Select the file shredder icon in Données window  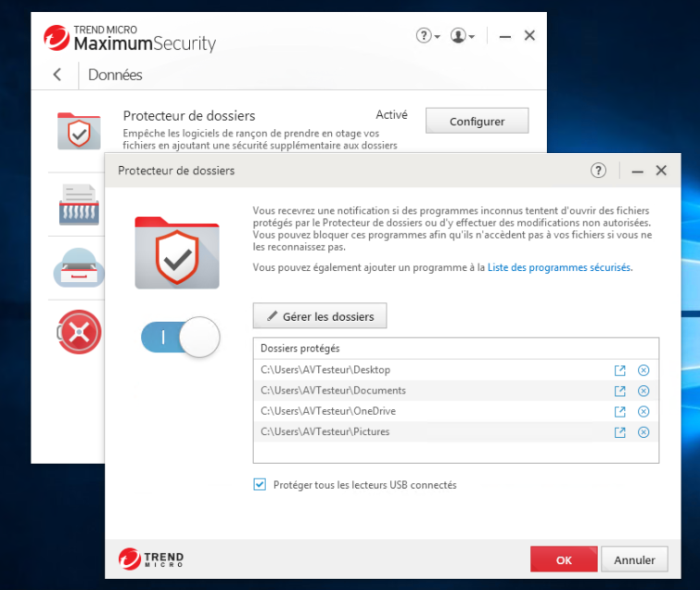coord(79,205)
